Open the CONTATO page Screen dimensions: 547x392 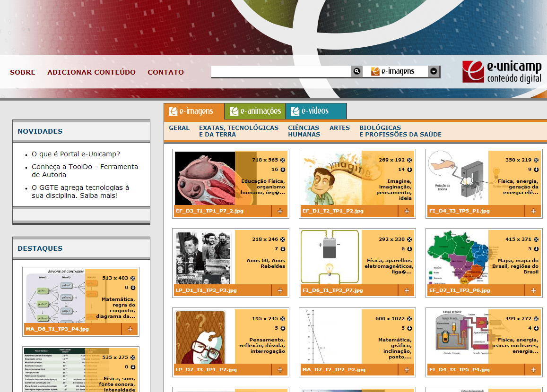click(x=165, y=72)
